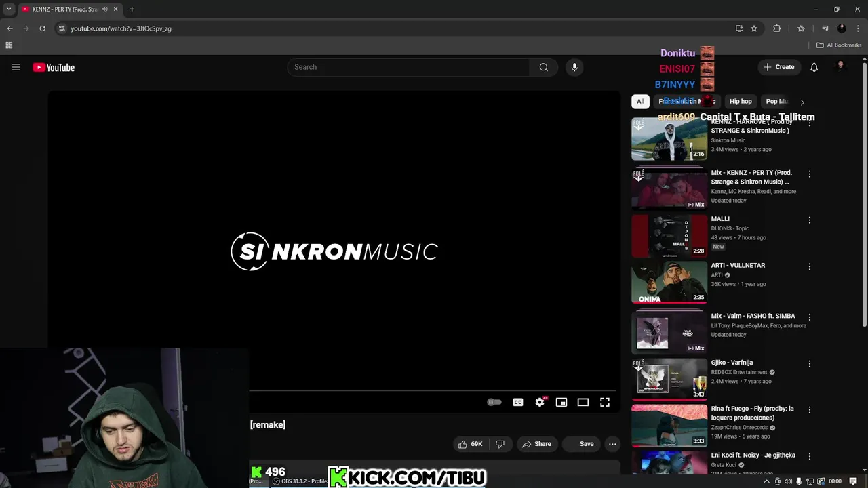The height and width of the screenshot is (488, 868).
Task: Open the YouTube guide hamburger menu
Action: click(16, 67)
